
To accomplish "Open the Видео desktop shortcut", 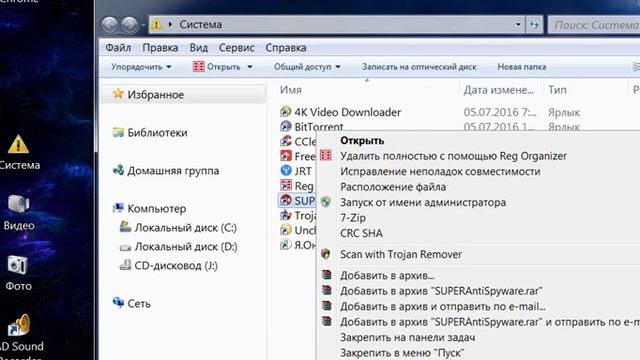I will pyautogui.click(x=19, y=212).
